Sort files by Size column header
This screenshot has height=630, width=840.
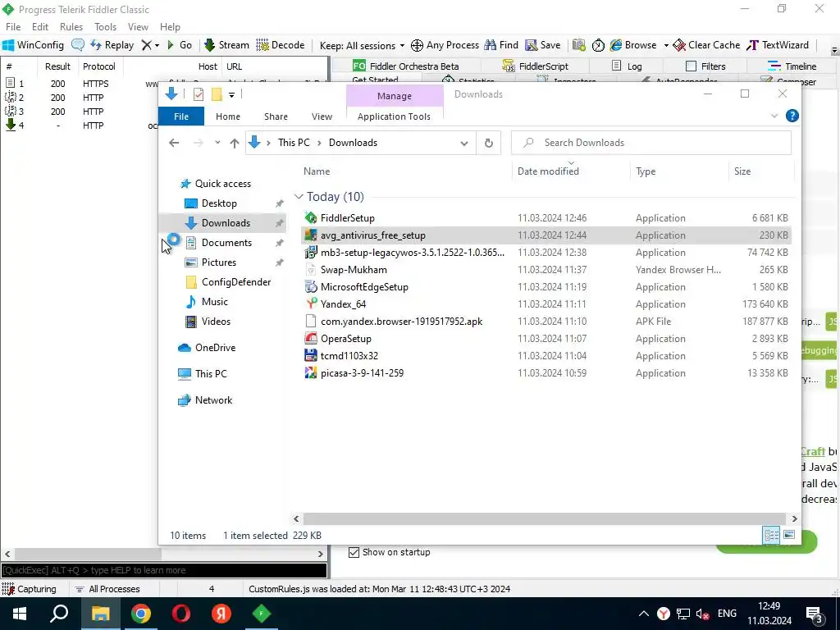point(742,171)
